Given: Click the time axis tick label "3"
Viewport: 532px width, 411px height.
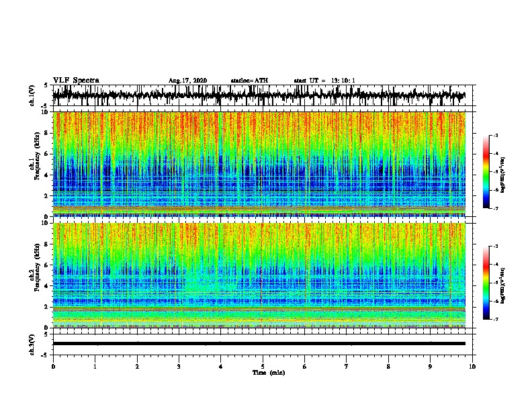Looking at the screenshot, I should (179, 367).
